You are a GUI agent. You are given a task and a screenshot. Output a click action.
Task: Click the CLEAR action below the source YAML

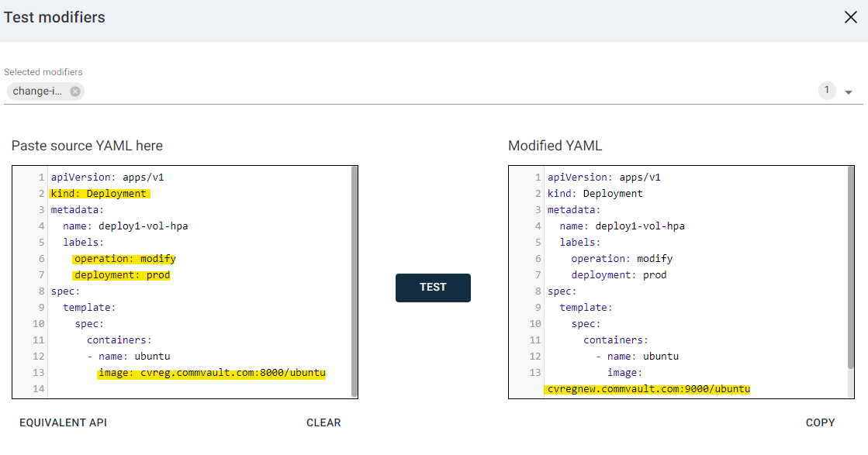tap(323, 422)
